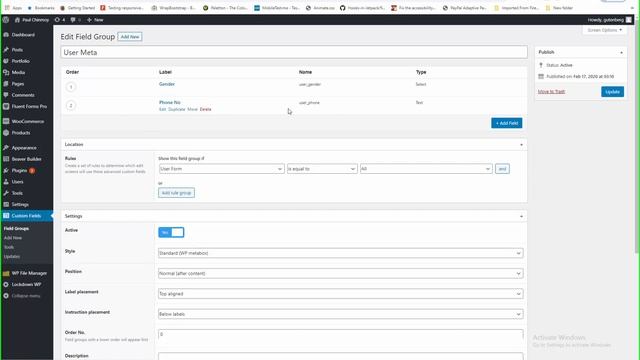Click the updates icon showing 4
640x360 pixels.
point(57,20)
